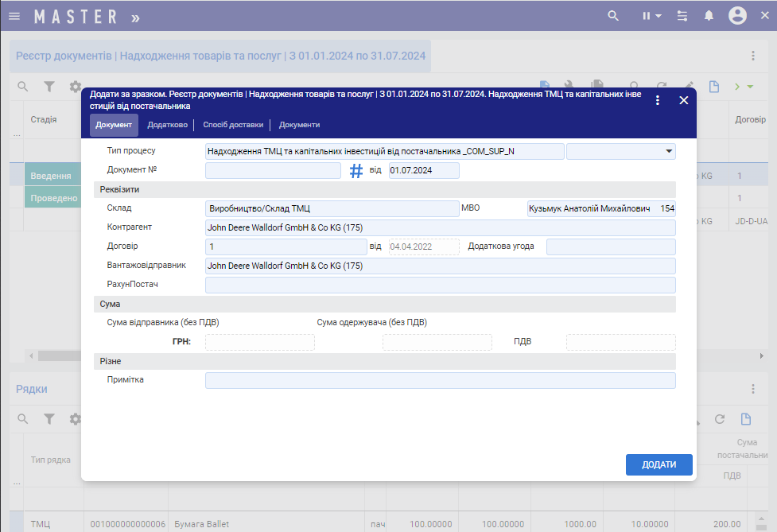
Task: Open the notifications bell
Action: [x=709, y=16]
